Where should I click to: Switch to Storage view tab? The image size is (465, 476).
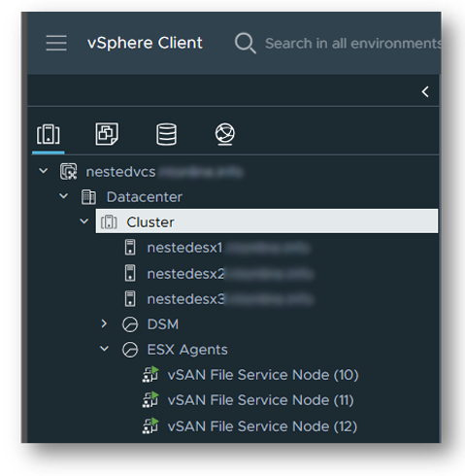[x=166, y=134]
